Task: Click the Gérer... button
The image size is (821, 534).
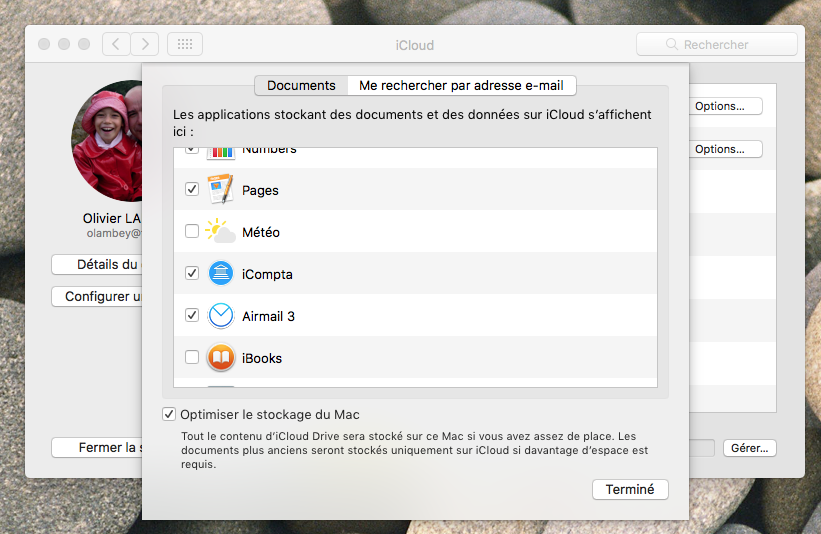Action: pos(749,448)
